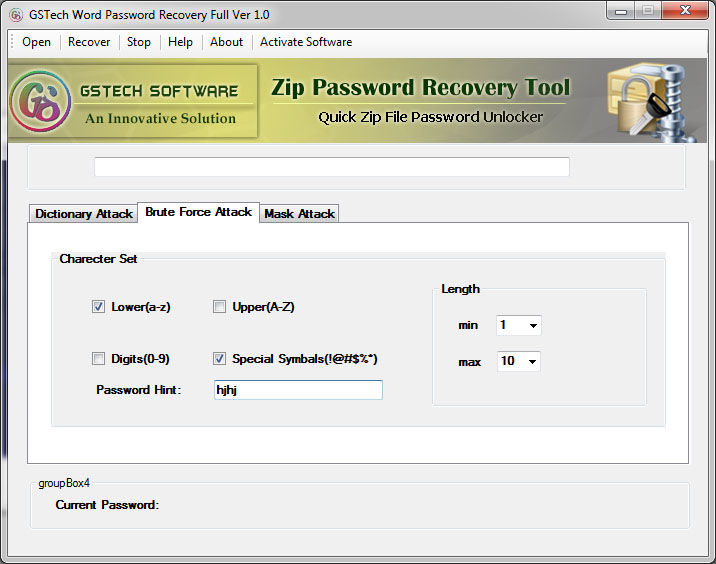Click the GSTech app icon in title bar
Image resolution: width=716 pixels, height=564 pixels.
(16, 15)
